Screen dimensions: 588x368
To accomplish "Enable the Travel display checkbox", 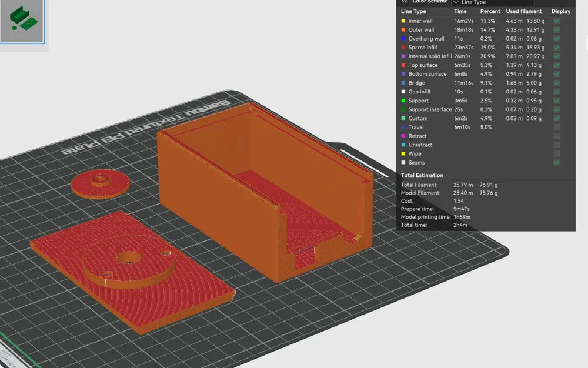I will (x=556, y=127).
